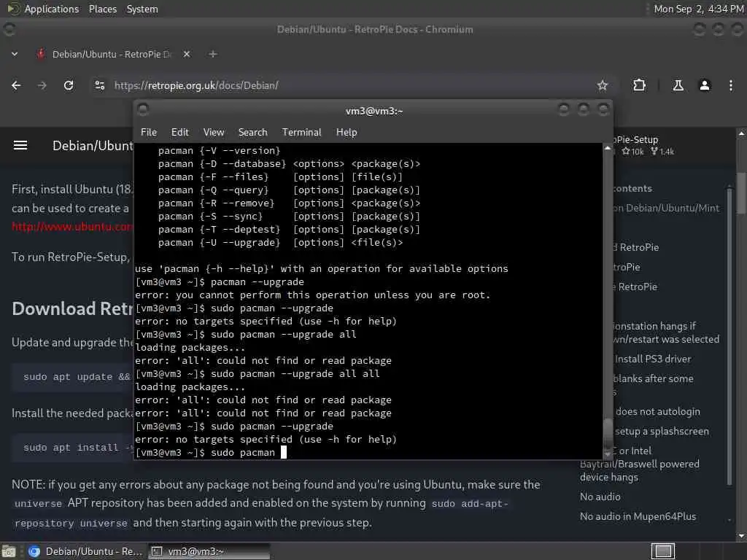Viewport: 747px width, 560px height.
Task: Open the Places menu
Action: (x=102, y=9)
